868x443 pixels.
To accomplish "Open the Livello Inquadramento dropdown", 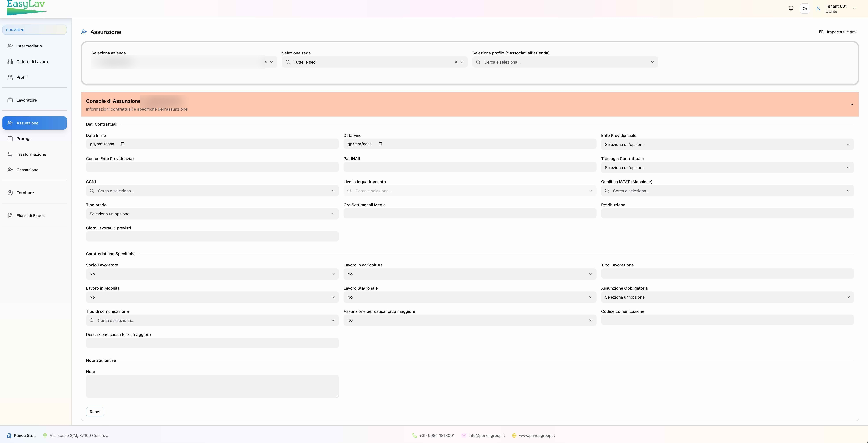I will (x=470, y=191).
